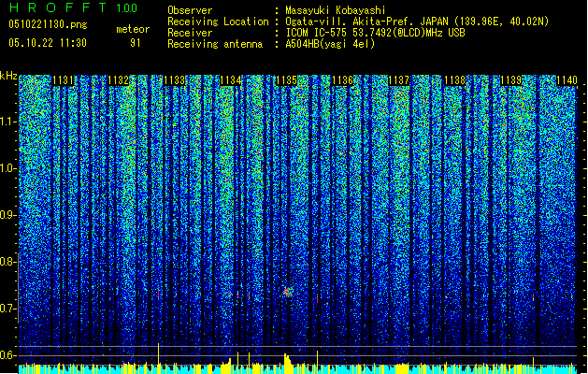Viewport: 588px width, 374px height.
Task: Select the 1133 time label
Action: pyautogui.click(x=175, y=80)
